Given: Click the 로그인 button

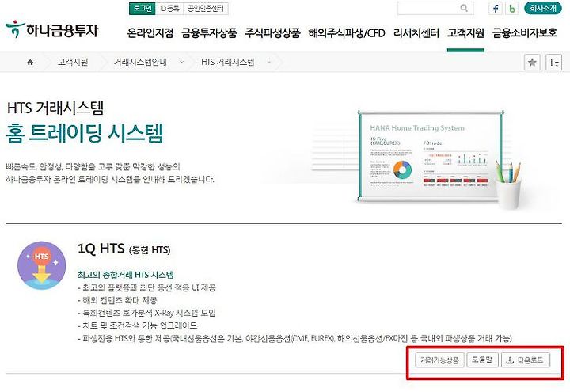Looking at the screenshot, I should tap(142, 9).
